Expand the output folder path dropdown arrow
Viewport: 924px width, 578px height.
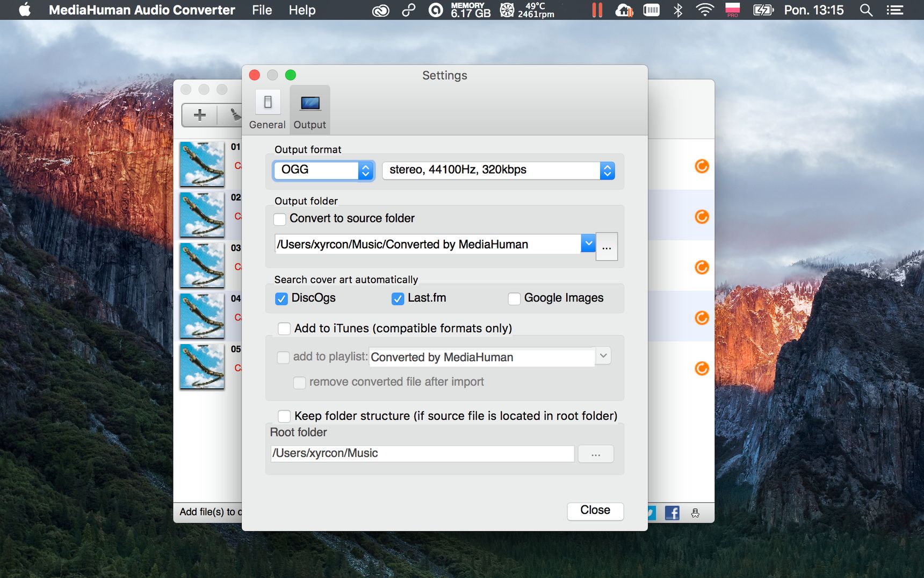coord(588,244)
